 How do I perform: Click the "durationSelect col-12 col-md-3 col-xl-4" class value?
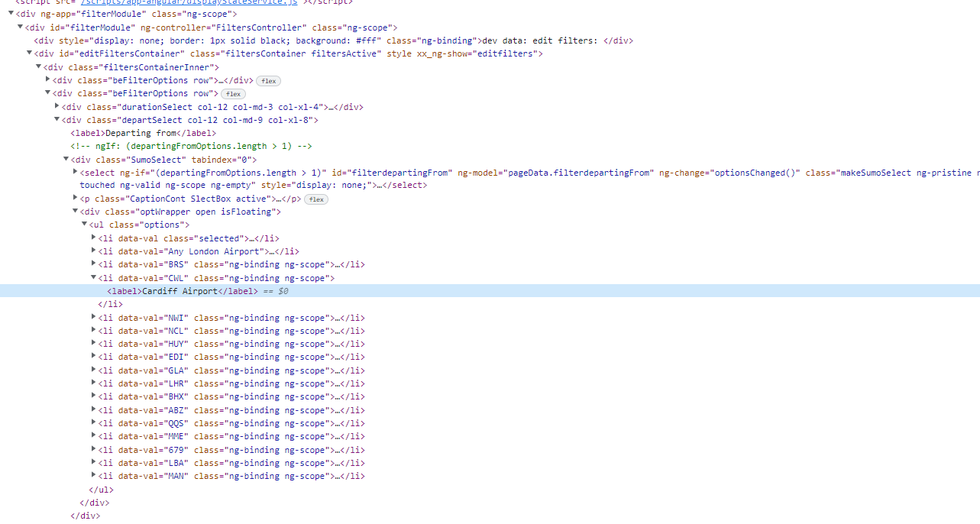[x=219, y=106]
